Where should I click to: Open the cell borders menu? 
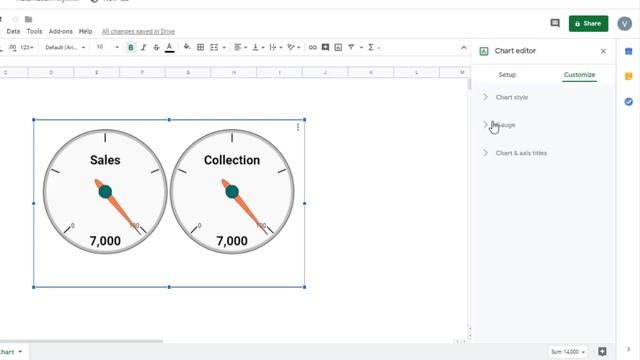click(x=200, y=47)
